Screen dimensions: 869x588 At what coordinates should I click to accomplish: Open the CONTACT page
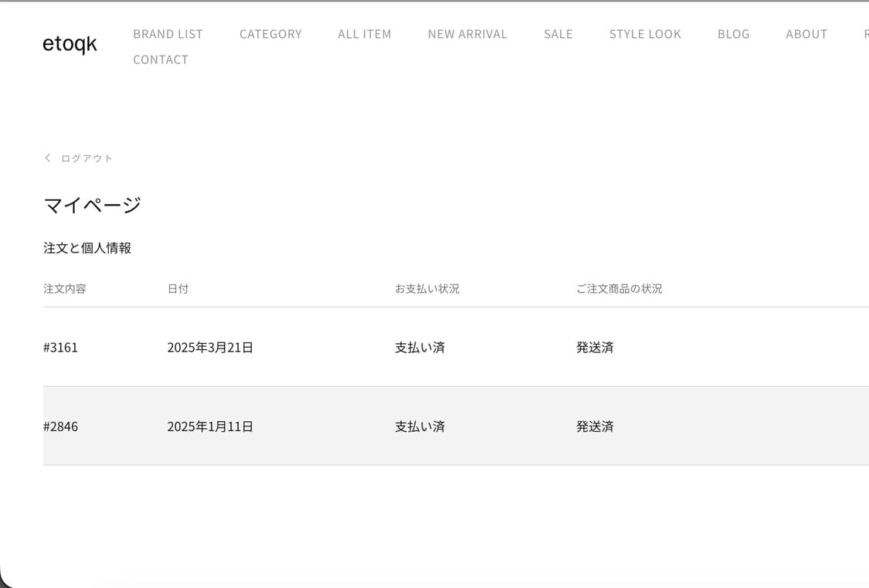[161, 59]
